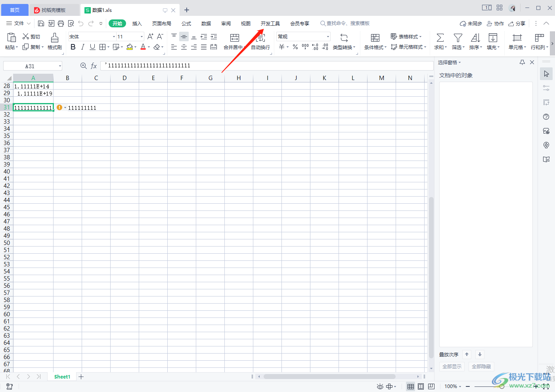Toggle Bold formatting
555x392 pixels.
coord(73,47)
